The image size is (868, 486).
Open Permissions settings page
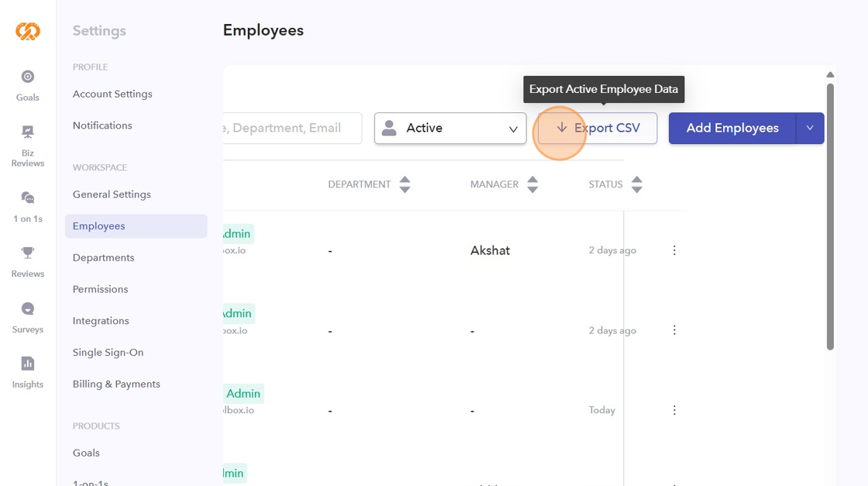101,290
